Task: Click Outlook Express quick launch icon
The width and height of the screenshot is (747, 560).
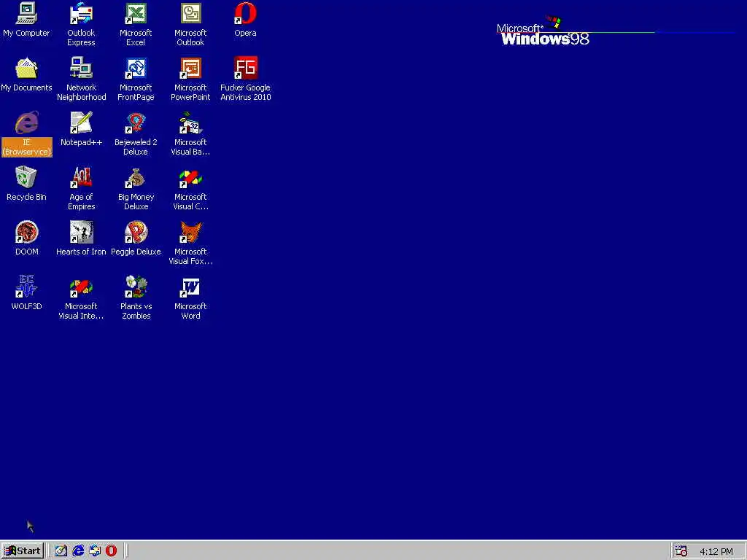Action: 94,551
